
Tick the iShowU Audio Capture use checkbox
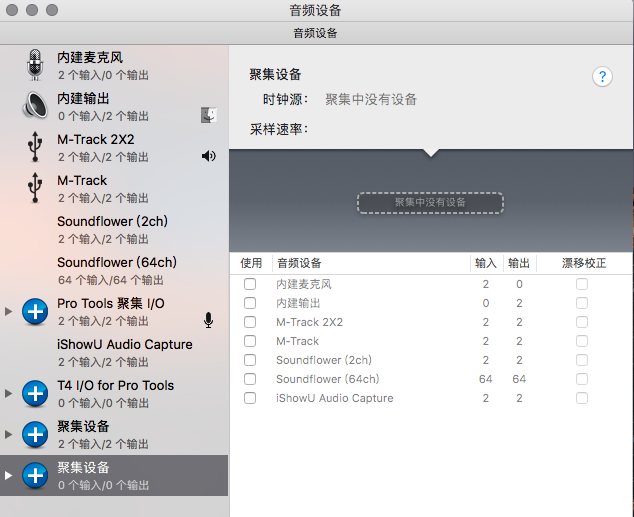pos(250,399)
